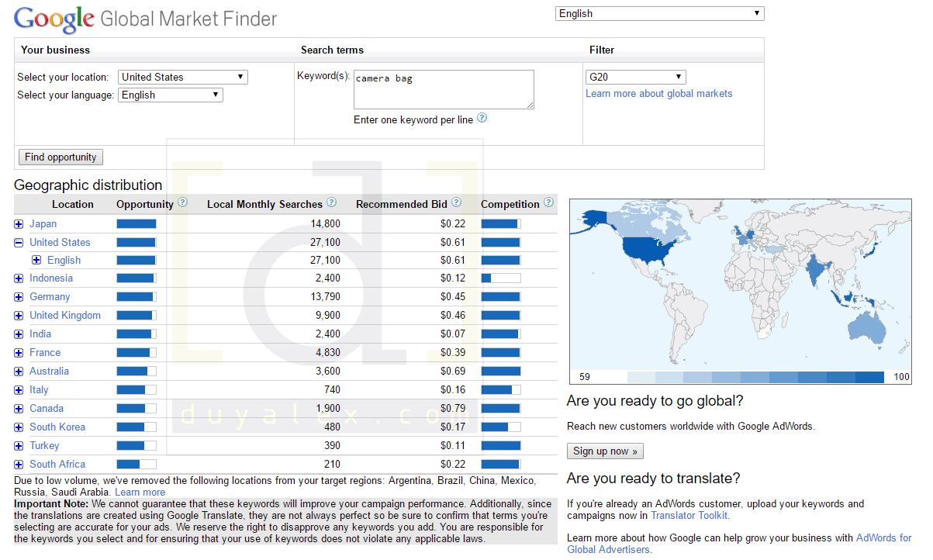
Task: Click the Opportunity column header
Action: (145, 204)
